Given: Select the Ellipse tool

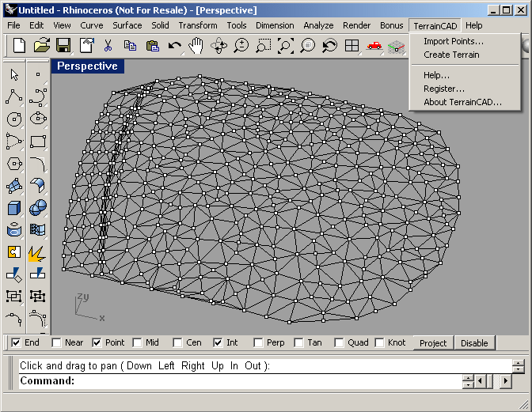Looking at the screenshot, I should (38, 119).
